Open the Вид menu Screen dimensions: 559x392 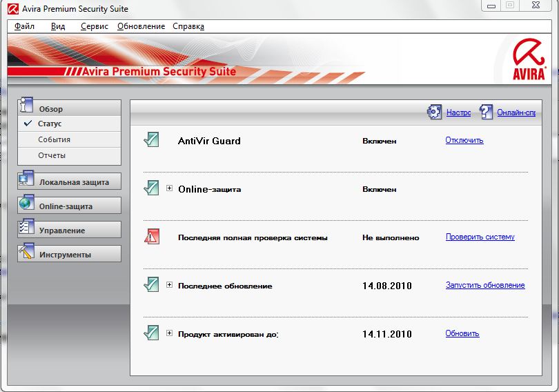click(x=58, y=26)
